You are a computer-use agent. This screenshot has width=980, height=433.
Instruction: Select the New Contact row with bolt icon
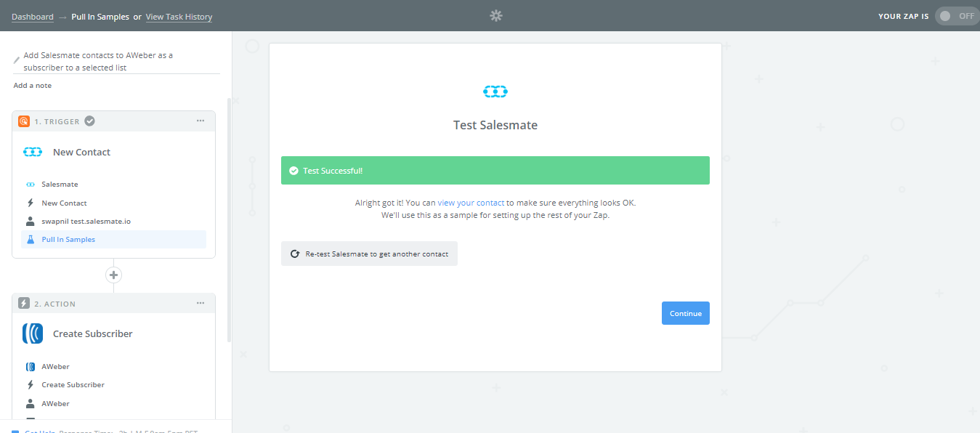point(113,203)
